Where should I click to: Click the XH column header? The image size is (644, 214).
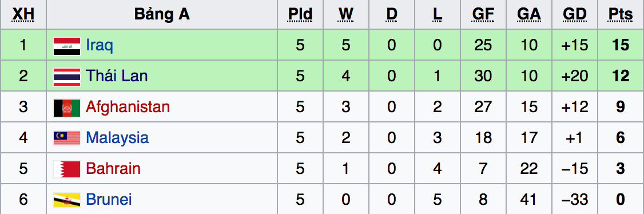pos(23,15)
